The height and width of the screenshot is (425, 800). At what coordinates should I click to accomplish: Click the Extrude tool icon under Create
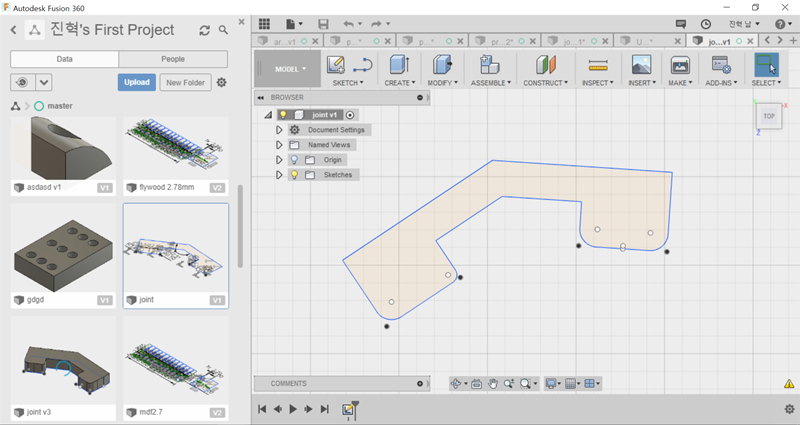tap(399, 65)
